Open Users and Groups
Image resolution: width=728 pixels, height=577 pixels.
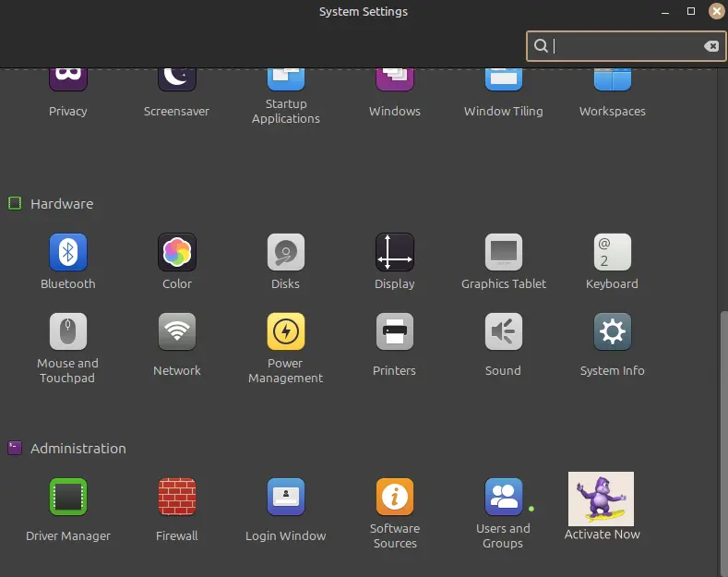click(x=503, y=498)
